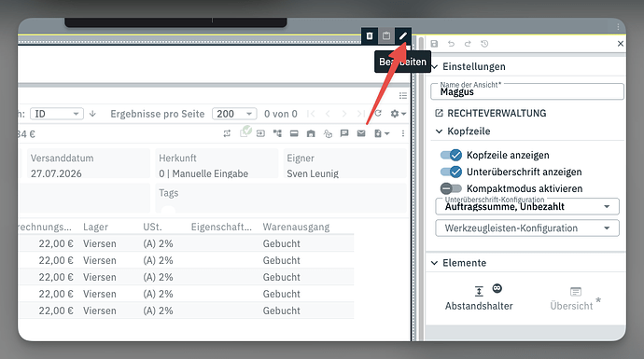Click the Versanddatum 27.07.2026 field
644x359 pixels.
point(89,163)
